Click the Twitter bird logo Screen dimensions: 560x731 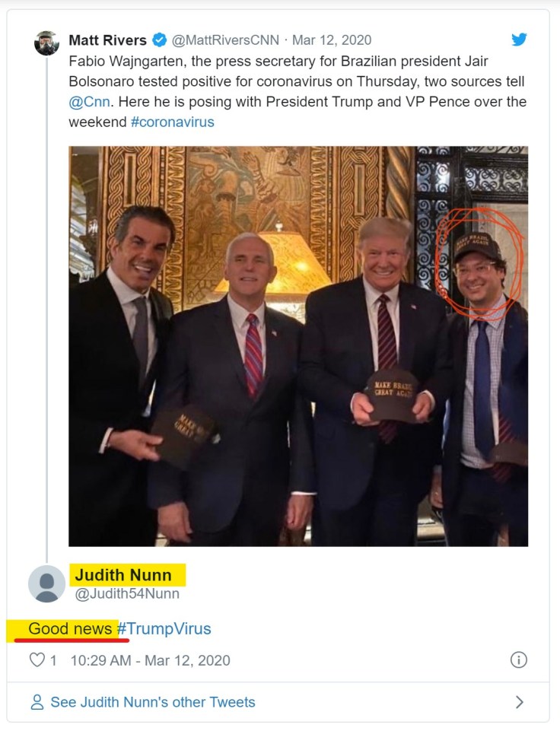click(x=519, y=40)
